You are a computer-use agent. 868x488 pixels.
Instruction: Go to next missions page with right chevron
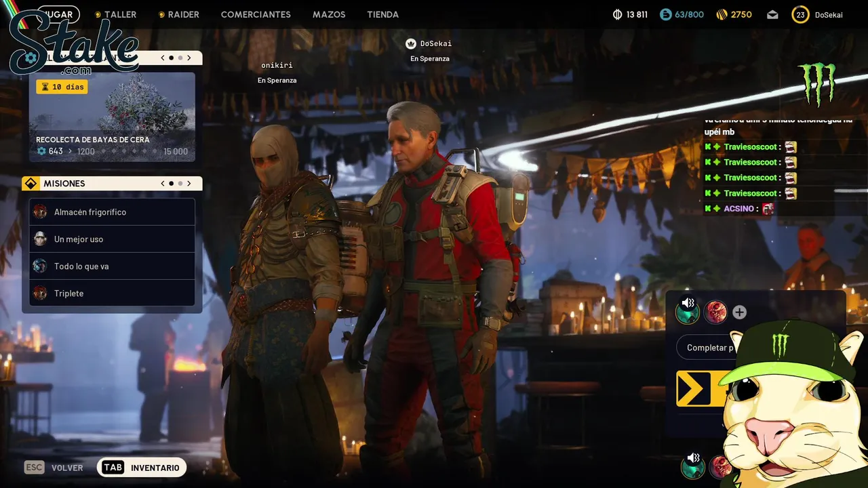click(x=189, y=184)
